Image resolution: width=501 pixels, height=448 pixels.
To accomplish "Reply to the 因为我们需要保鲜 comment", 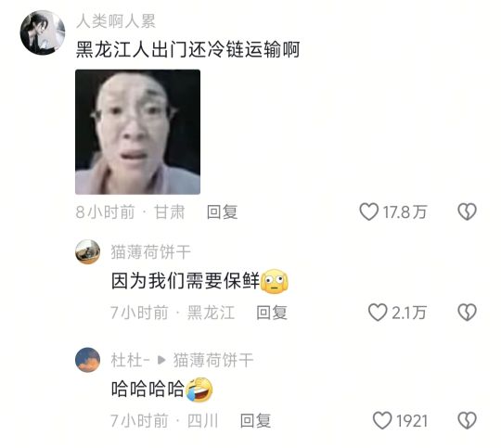I will [x=272, y=313].
